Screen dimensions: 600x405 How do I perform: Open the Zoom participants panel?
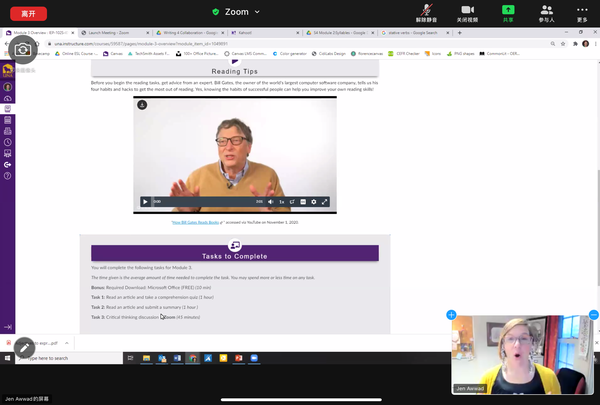pos(546,12)
